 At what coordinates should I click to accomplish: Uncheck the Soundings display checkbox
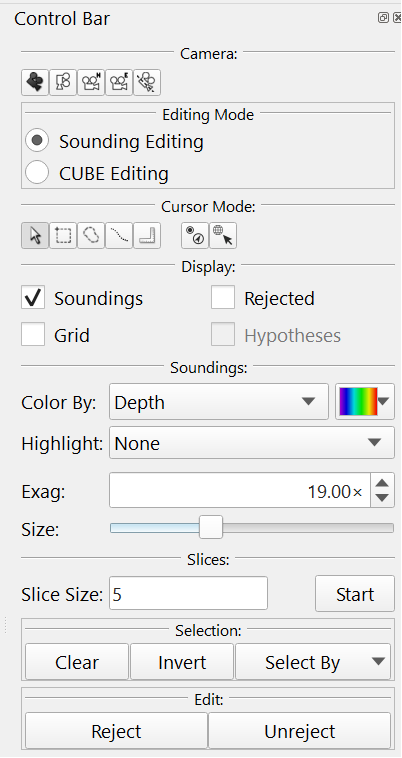(x=33, y=297)
